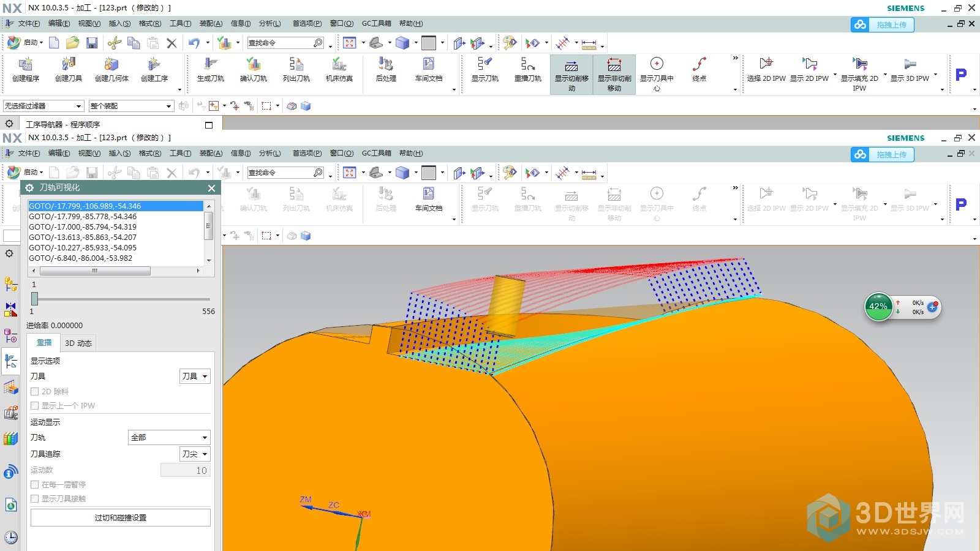The height and width of the screenshot is (551, 980).
Task: Click Machine Simulation (机床仿真) in upper NX window
Action: click(339, 69)
